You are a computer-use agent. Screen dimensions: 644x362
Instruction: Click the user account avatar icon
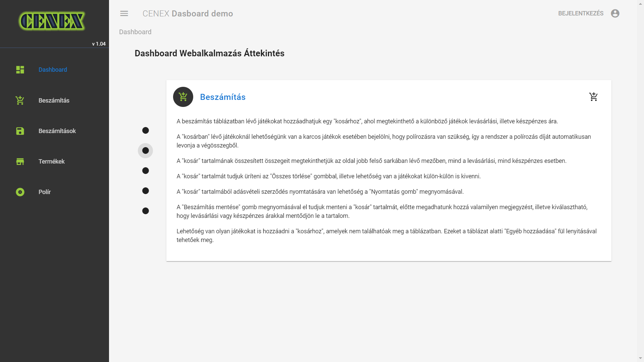point(615,13)
